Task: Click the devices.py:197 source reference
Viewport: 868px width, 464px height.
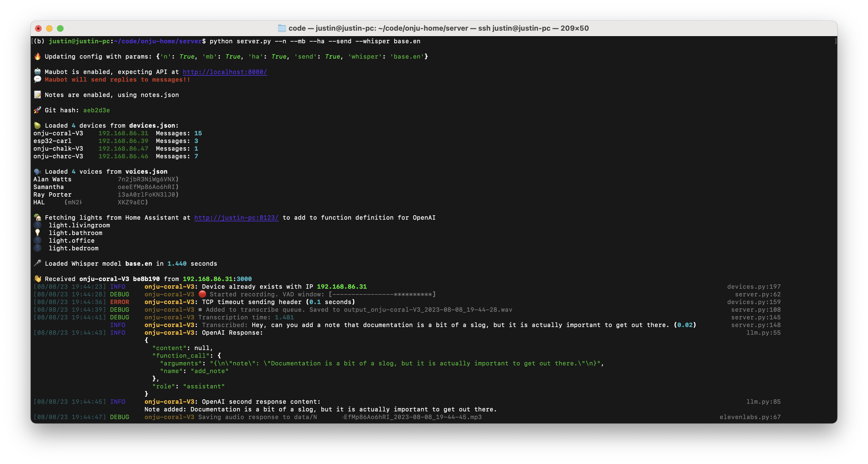Action: (x=754, y=287)
